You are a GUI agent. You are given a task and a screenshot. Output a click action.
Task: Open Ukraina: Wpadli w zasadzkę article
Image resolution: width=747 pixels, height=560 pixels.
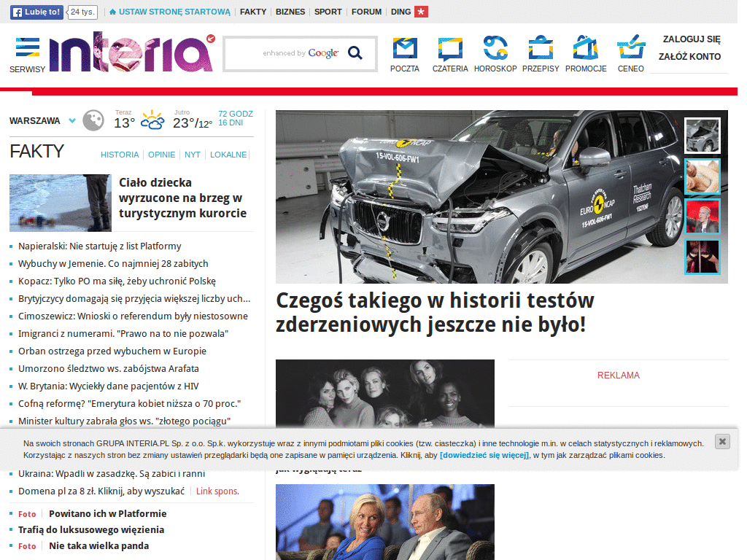tap(112, 474)
